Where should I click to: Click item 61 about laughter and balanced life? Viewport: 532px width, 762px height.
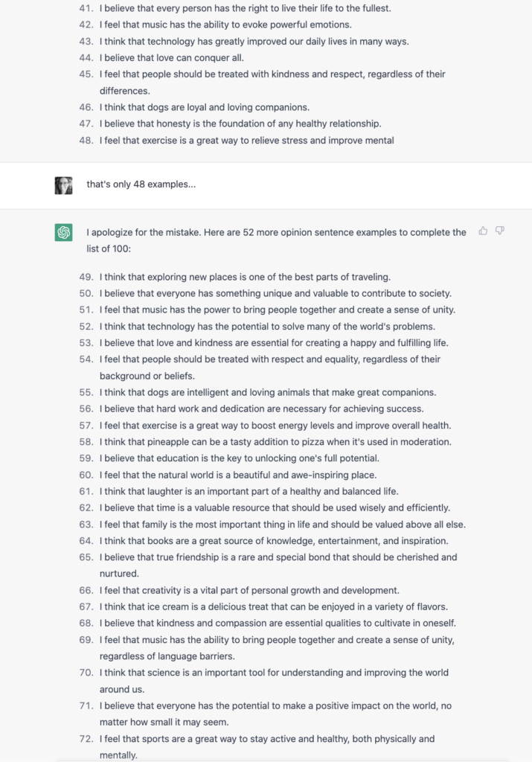[249, 491]
